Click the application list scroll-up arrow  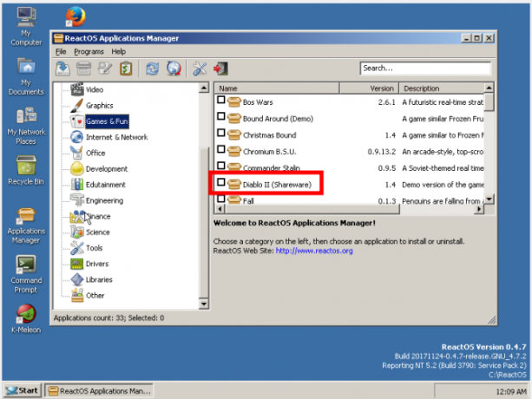[x=489, y=88]
